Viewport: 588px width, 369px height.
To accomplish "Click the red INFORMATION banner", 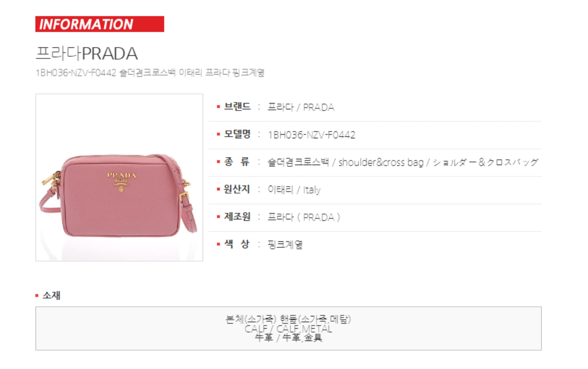I will [100, 24].
